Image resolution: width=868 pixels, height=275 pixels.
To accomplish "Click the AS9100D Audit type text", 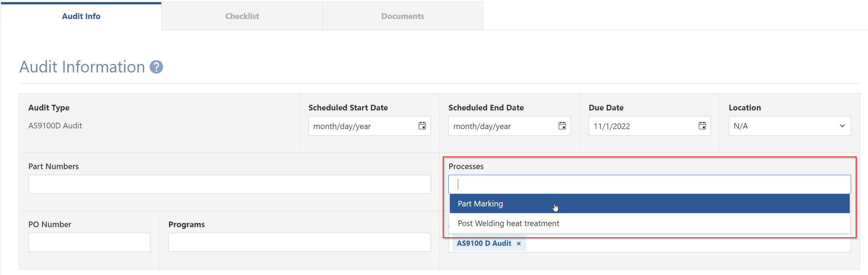I will pyautogui.click(x=55, y=126).
